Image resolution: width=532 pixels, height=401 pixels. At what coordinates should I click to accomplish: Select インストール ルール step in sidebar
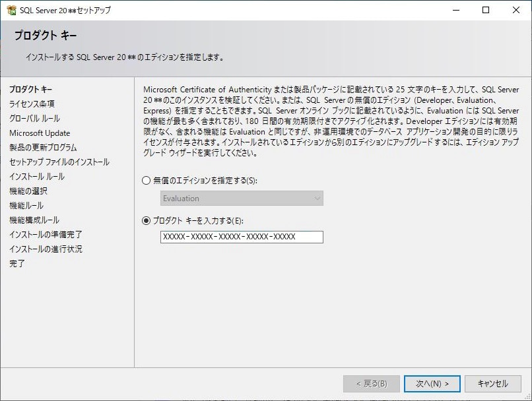(x=37, y=177)
